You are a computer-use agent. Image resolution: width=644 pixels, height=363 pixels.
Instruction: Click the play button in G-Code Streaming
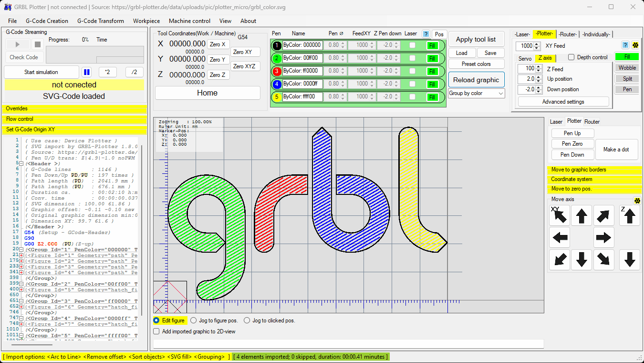(x=18, y=44)
